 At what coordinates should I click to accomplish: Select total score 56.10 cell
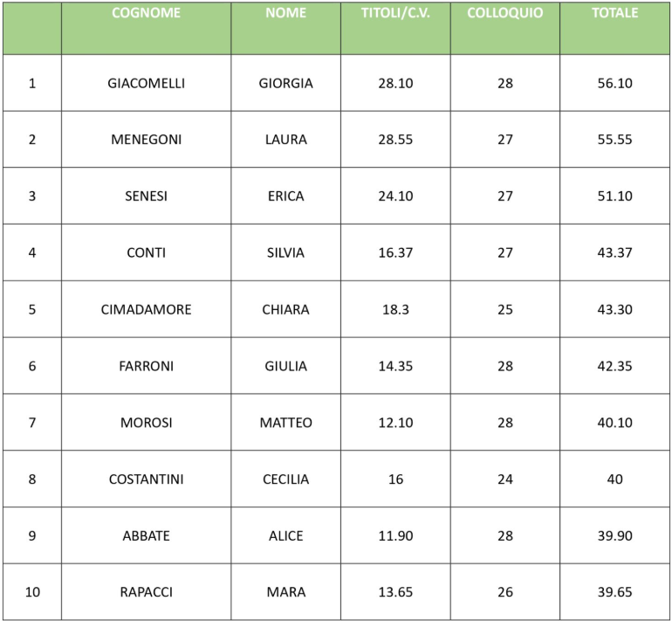click(614, 83)
